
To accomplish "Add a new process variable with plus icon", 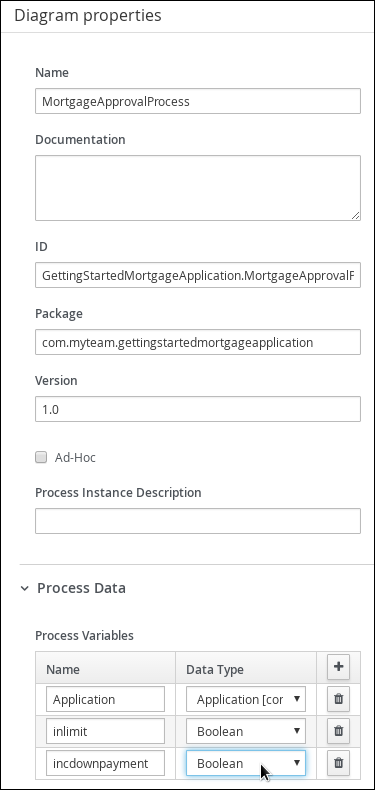I will coord(338,667).
